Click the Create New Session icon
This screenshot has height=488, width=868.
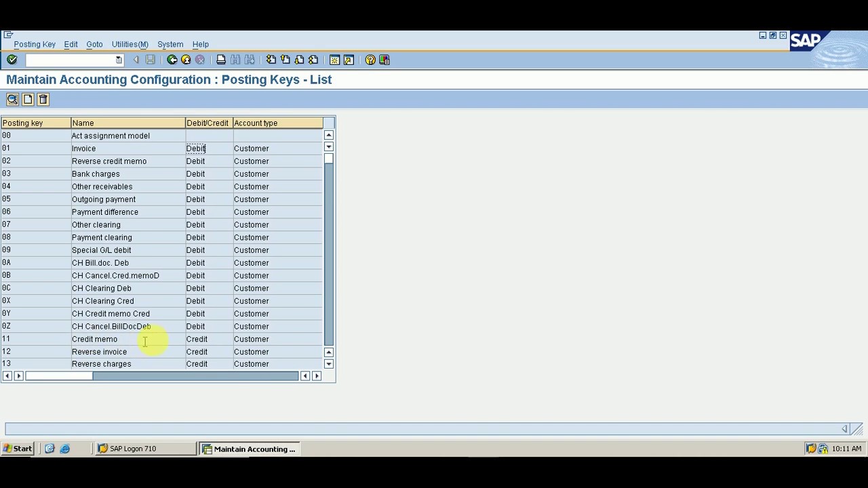pyautogui.click(x=334, y=60)
